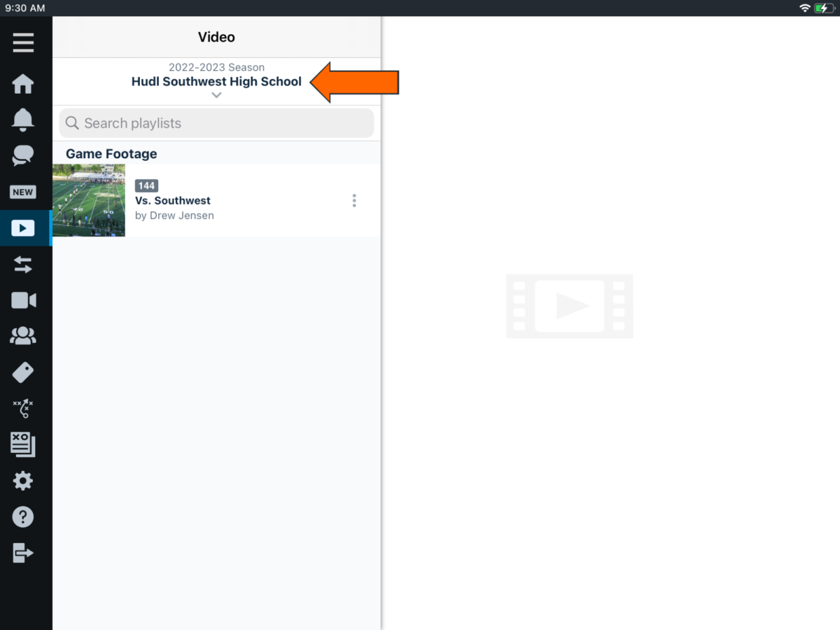
Task: Tap the NEW features badge in sidebar
Action: 23,191
